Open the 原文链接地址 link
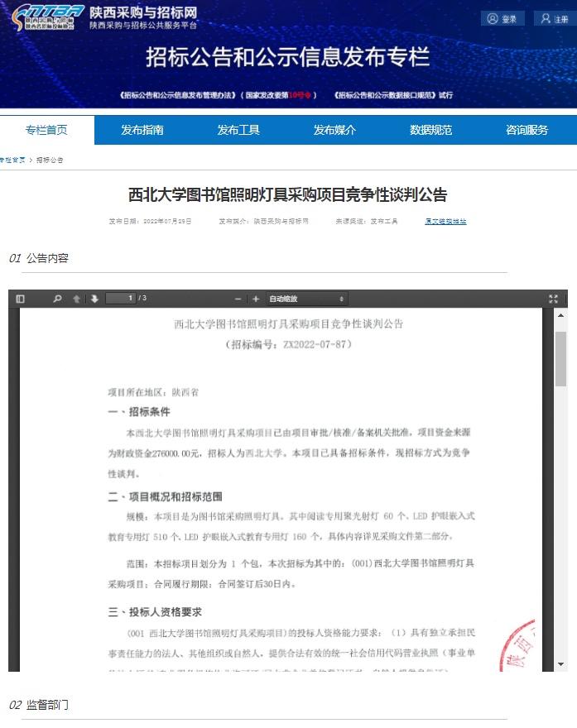 [445, 222]
